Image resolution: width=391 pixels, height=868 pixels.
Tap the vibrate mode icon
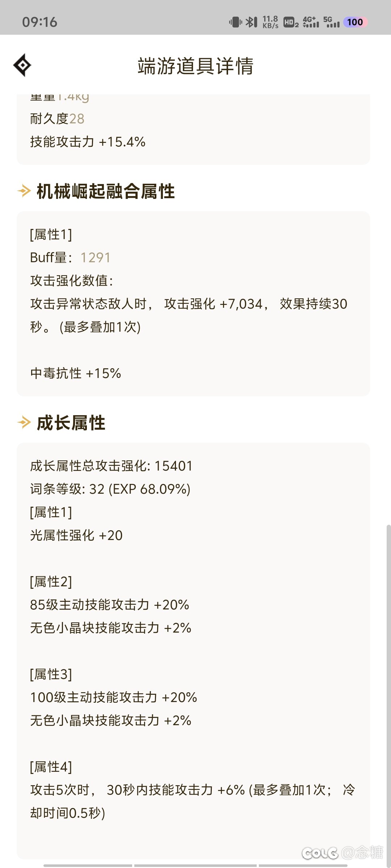click(x=235, y=22)
